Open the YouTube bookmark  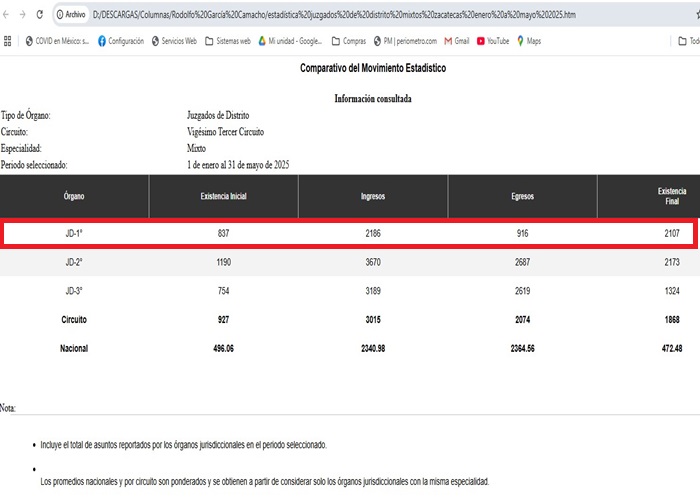click(x=492, y=41)
